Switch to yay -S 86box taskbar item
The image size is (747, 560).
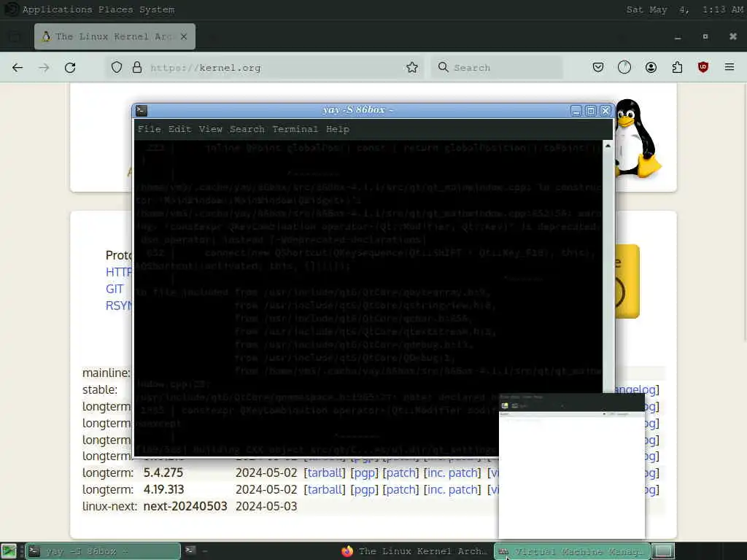pyautogui.click(x=103, y=551)
